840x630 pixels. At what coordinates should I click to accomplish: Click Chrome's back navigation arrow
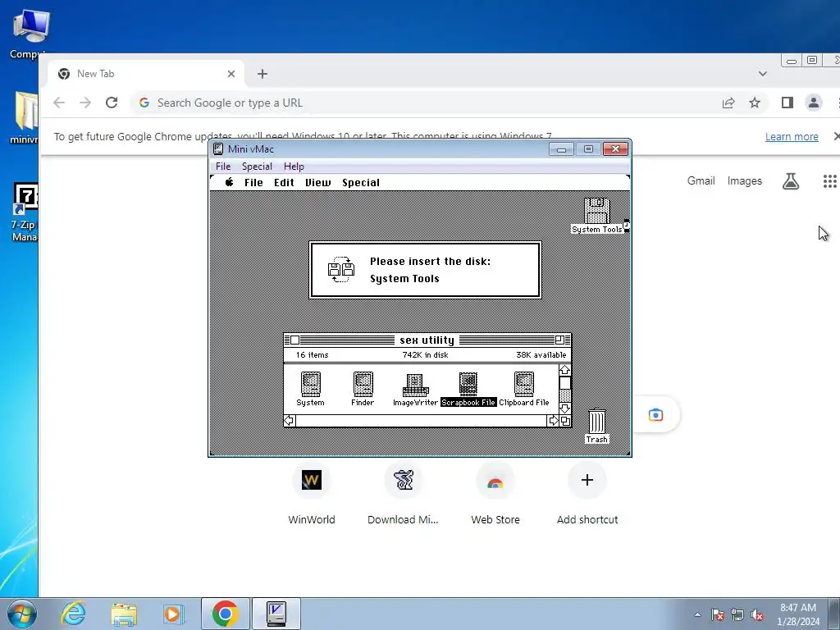pos(59,103)
